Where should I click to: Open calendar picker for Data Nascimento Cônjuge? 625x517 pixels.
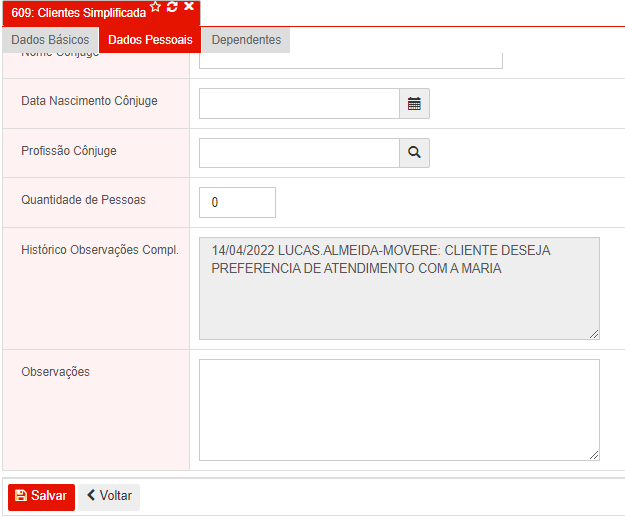(x=414, y=104)
